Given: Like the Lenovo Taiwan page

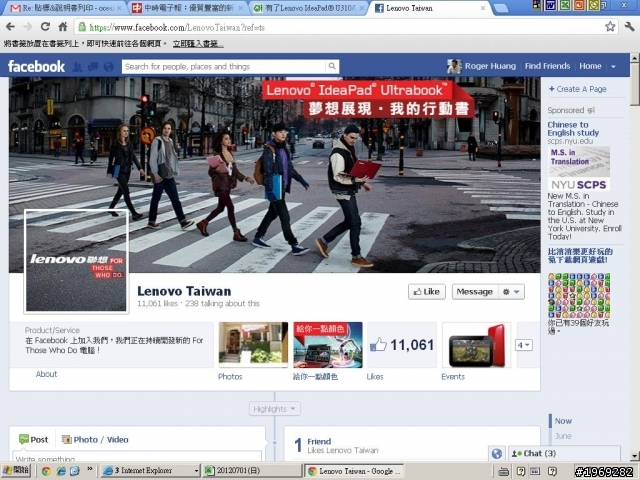Looking at the screenshot, I should pyautogui.click(x=427, y=292).
